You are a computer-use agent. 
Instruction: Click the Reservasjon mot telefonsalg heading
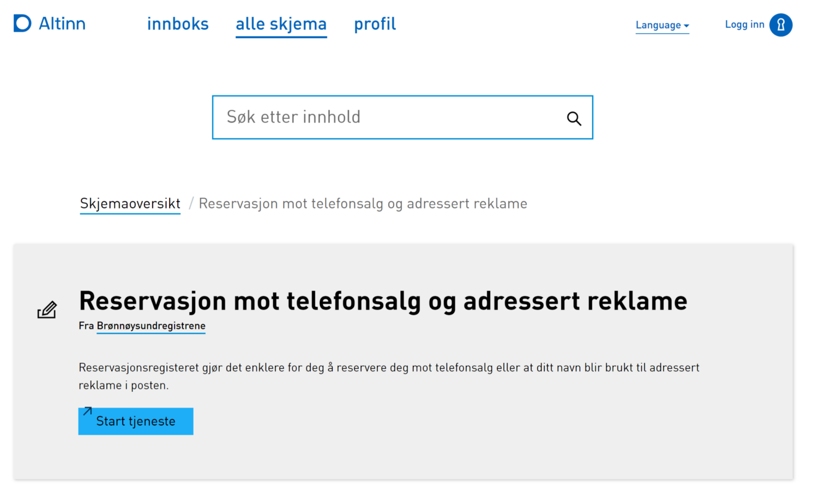tap(383, 301)
